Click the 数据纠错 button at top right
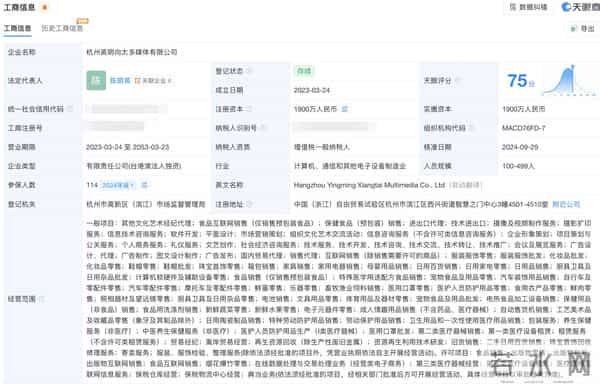 click(529, 7)
